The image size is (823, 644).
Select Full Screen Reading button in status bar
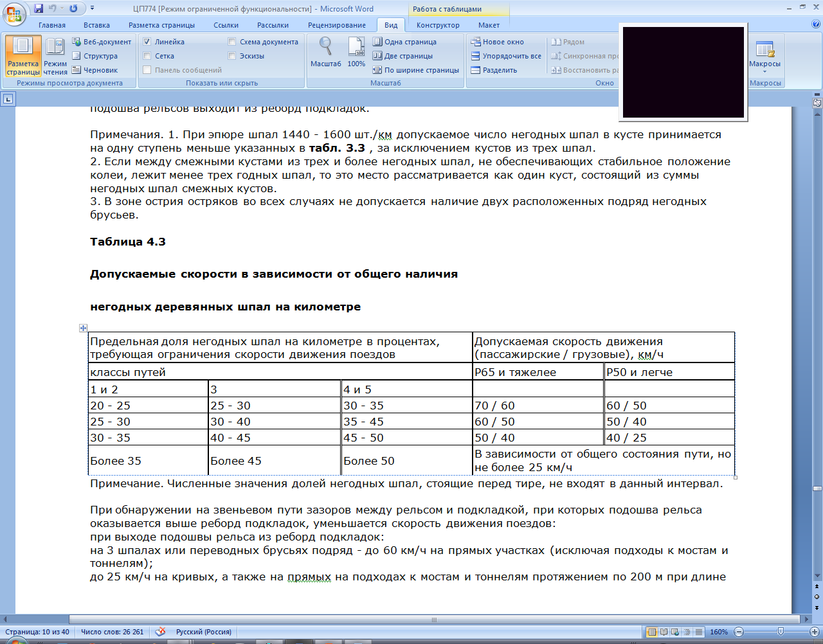[x=664, y=632]
